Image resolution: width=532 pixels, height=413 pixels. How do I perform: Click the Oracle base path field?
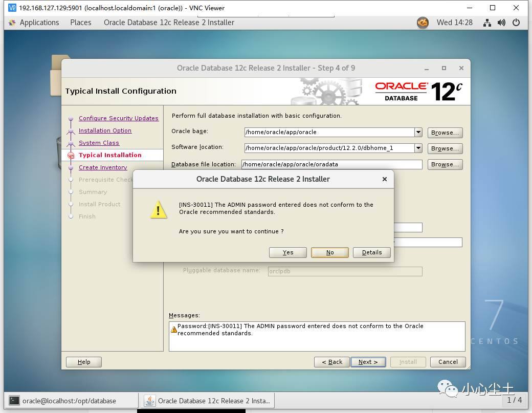pos(329,132)
